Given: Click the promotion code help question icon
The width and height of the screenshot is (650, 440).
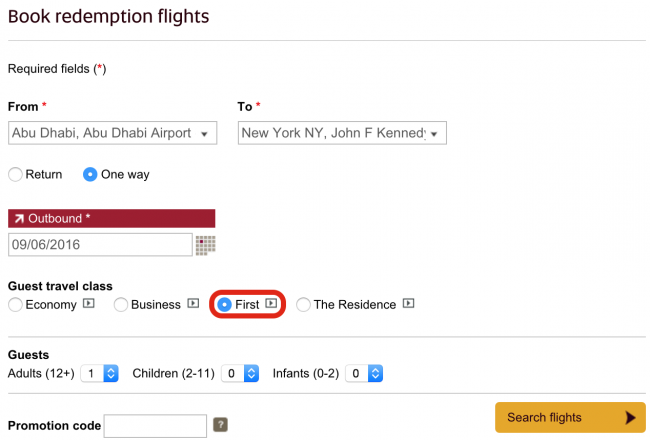Looking at the screenshot, I should tap(220, 425).
